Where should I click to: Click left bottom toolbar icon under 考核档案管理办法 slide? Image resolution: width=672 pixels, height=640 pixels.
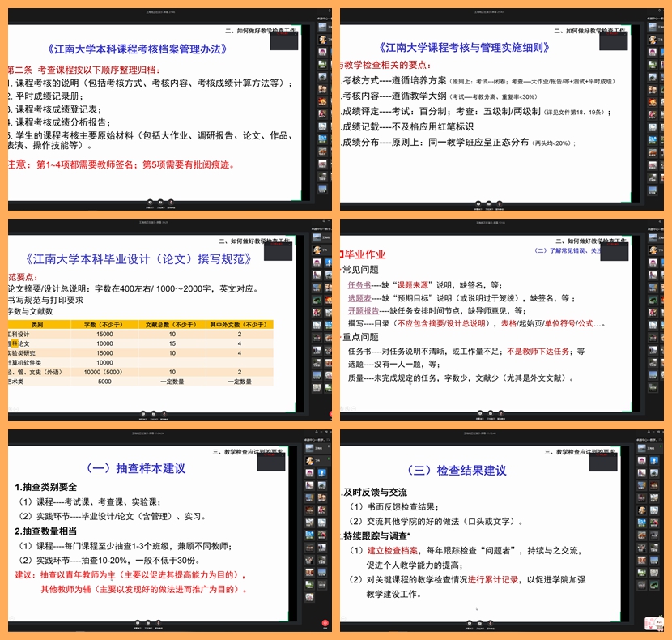[150, 202]
